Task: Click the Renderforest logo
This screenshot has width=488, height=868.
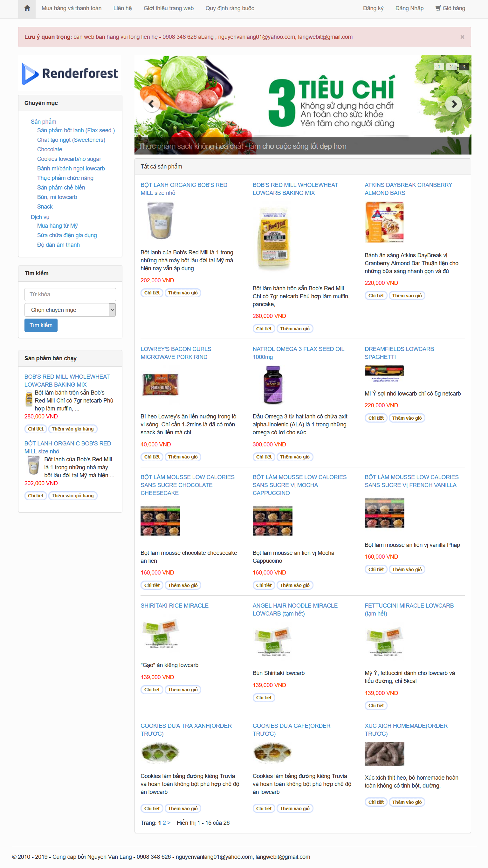Action: [x=70, y=73]
